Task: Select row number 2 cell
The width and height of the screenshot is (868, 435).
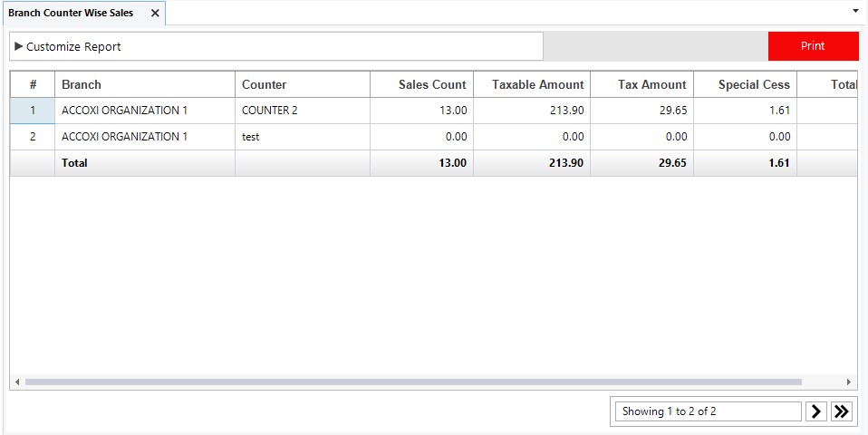Action: [33, 137]
